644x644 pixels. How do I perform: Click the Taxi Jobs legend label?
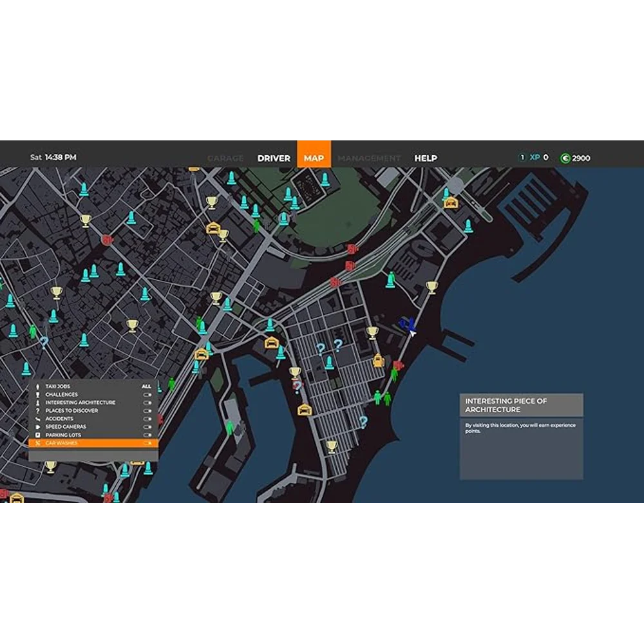point(57,386)
